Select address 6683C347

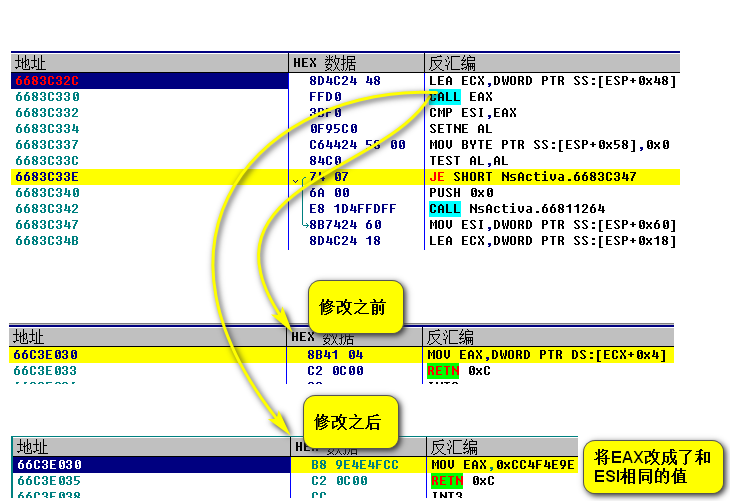click(47, 225)
